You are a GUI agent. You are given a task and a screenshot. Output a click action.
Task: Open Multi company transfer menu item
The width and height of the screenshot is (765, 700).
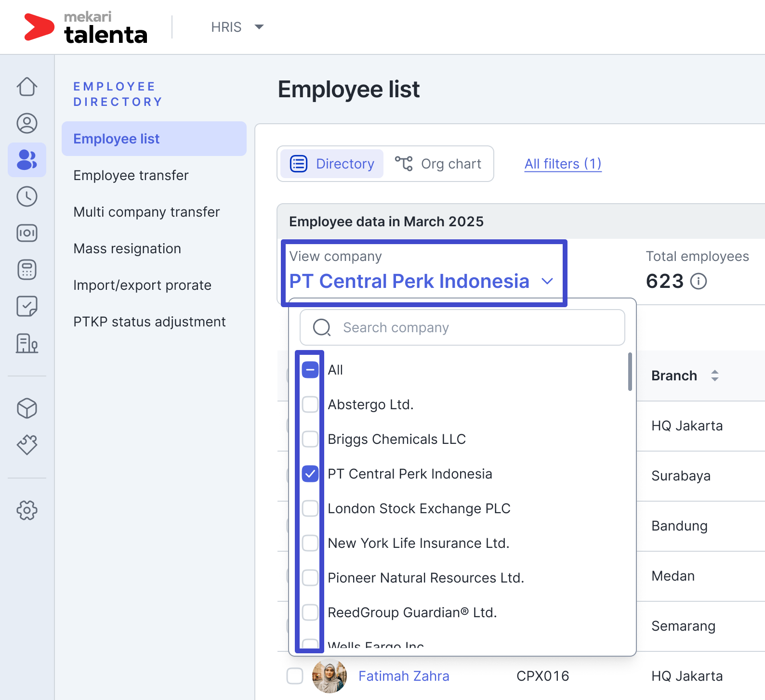(146, 212)
